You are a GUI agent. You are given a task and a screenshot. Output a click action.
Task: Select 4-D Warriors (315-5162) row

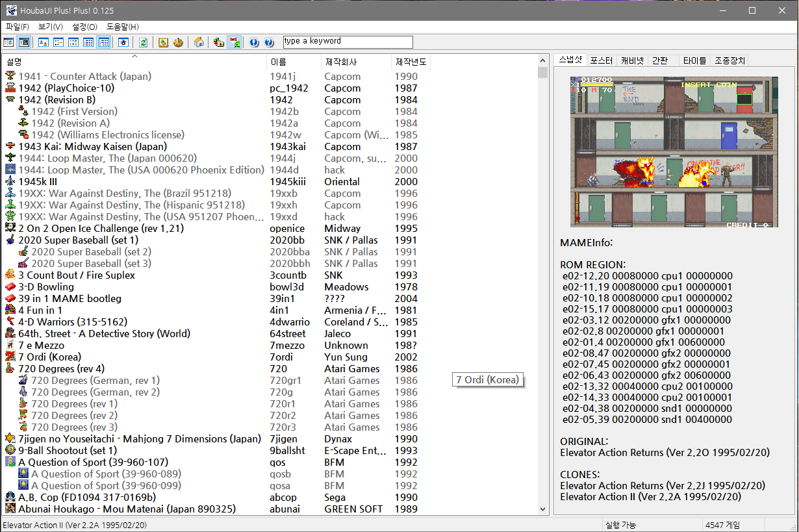pyautogui.click(x=216, y=322)
